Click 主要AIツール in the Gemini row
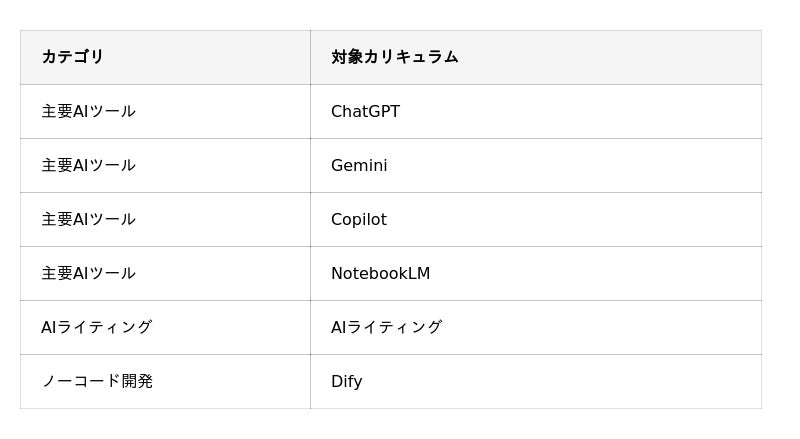This screenshot has height=439, width=800. tap(88, 166)
